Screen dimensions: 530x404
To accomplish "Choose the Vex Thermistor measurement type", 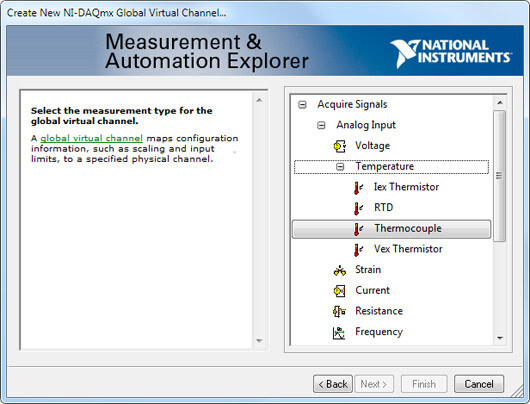I will (x=408, y=249).
